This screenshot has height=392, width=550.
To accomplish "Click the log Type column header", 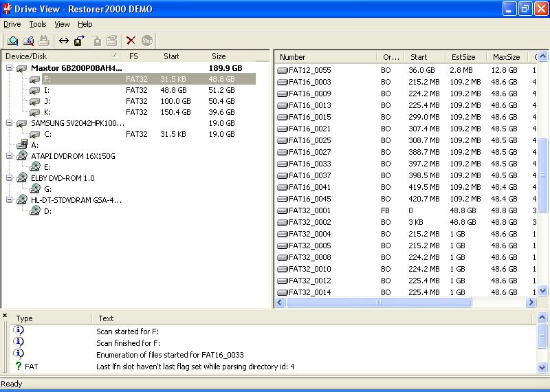I will [x=52, y=318].
